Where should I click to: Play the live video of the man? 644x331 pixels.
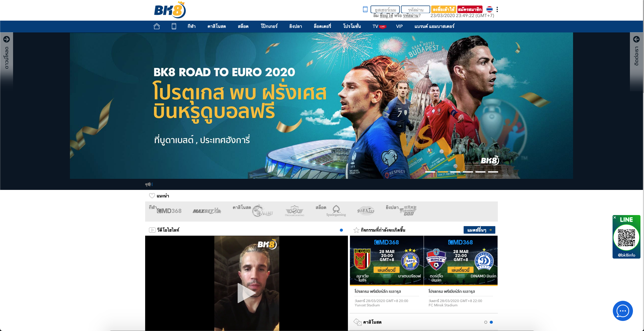[246, 293]
